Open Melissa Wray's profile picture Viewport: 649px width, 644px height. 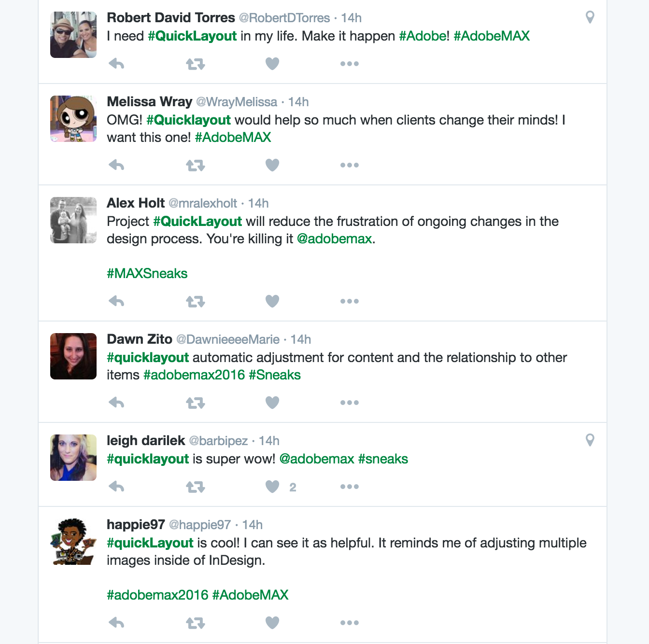(73, 119)
